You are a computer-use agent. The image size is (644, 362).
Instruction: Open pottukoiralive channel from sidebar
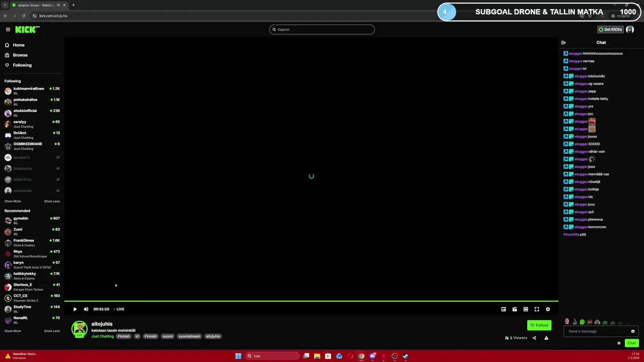coord(32,102)
